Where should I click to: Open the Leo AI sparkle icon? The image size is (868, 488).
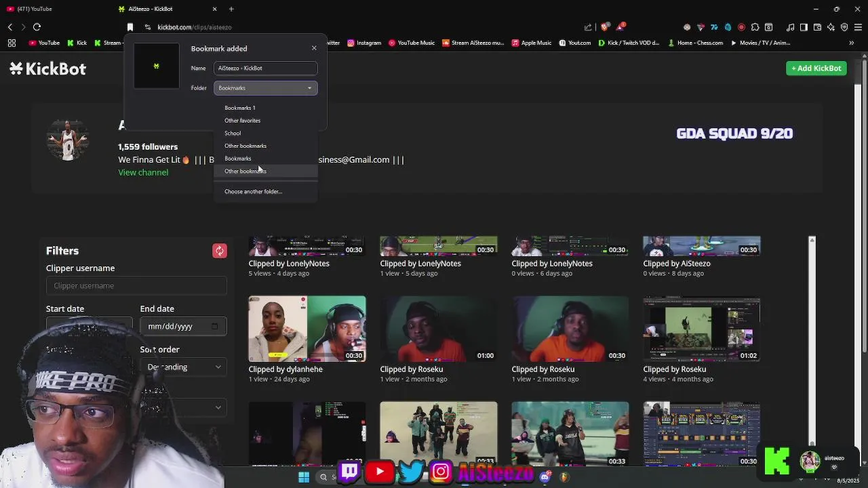[831, 27]
